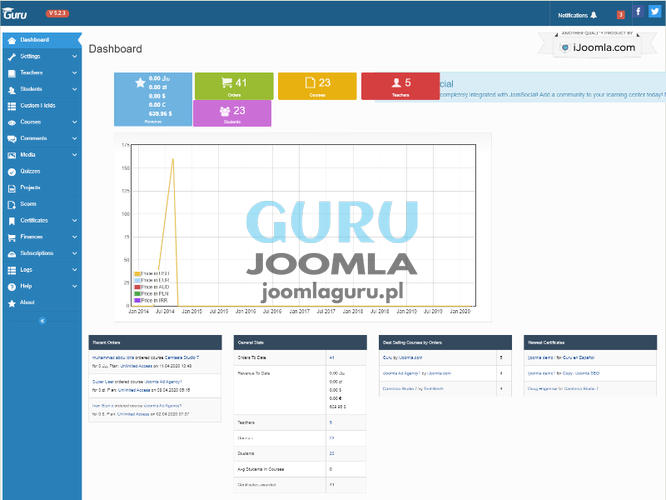
Task: Click the 'Jan 2020' chart axis label
Action: coord(460,311)
